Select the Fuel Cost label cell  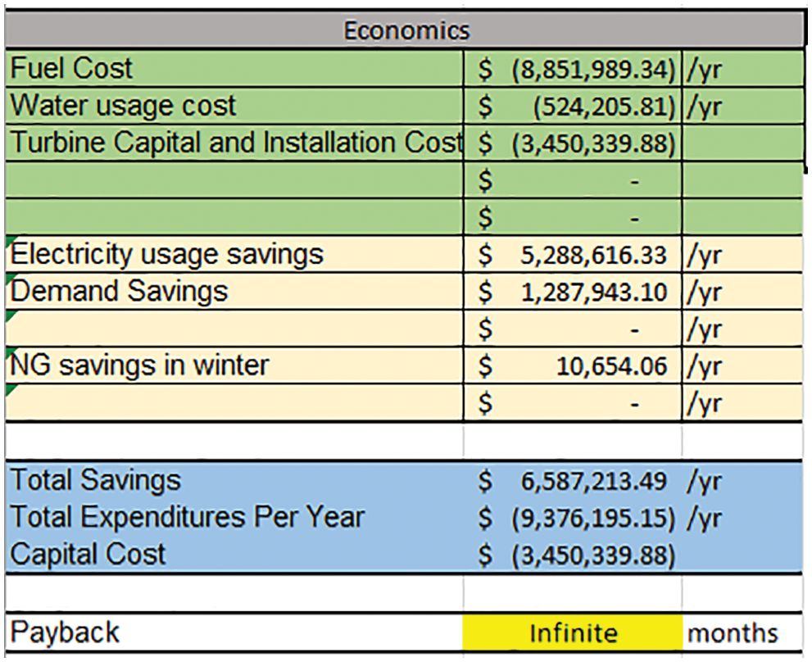click(x=71, y=69)
